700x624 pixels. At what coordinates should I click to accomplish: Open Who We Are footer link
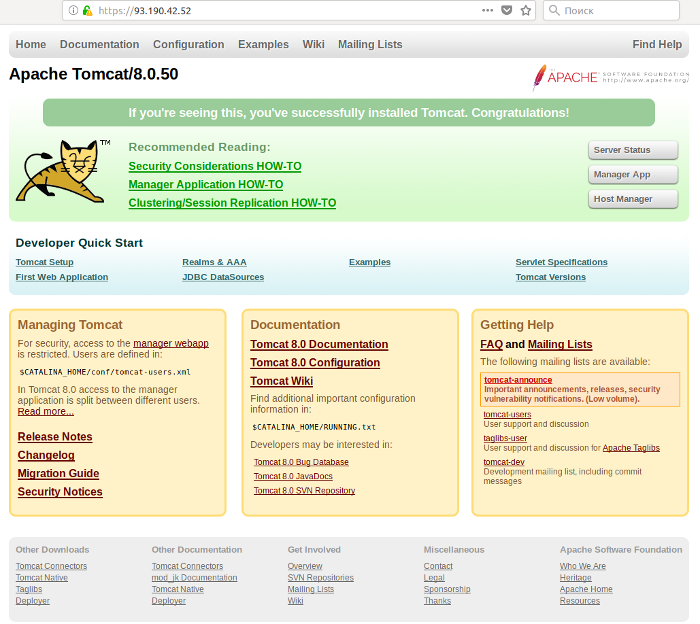click(583, 566)
